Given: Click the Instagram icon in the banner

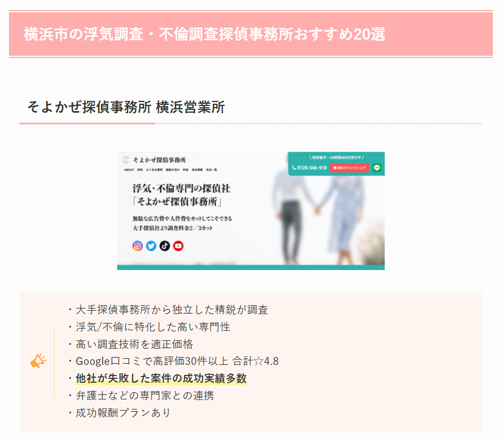Looking at the screenshot, I should click(x=138, y=246).
